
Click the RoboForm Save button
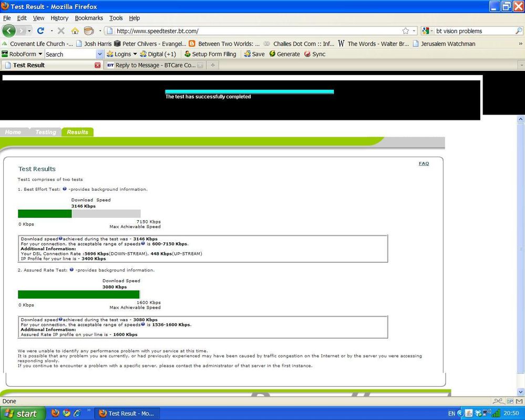click(x=254, y=54)
